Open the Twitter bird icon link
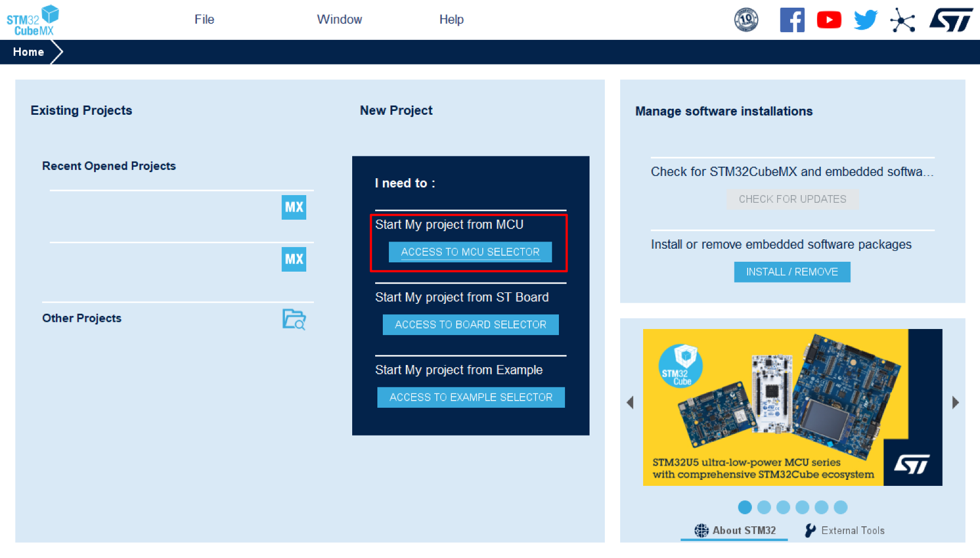The width and height of the screenshot is (980, 558). click(866, 20)
